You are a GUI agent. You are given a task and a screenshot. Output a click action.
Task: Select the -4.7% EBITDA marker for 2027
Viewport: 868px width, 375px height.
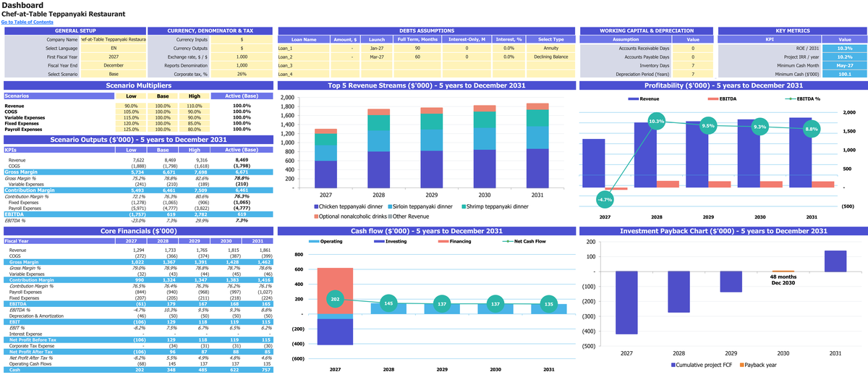click(605, 199)
